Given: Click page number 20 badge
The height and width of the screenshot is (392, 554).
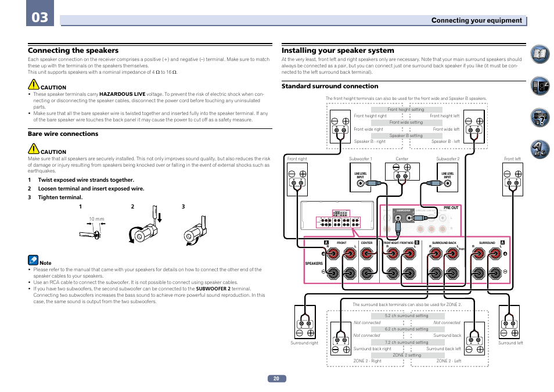Looking at the screenshot, I should point(276,379).
